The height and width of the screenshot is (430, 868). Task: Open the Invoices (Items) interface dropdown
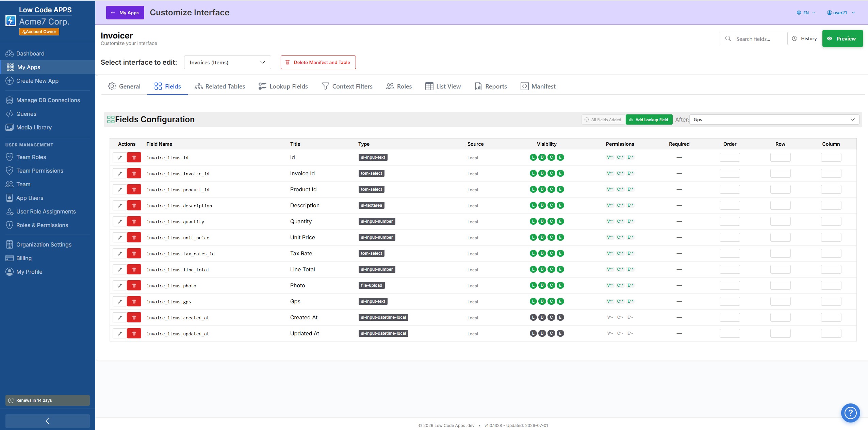227,62
